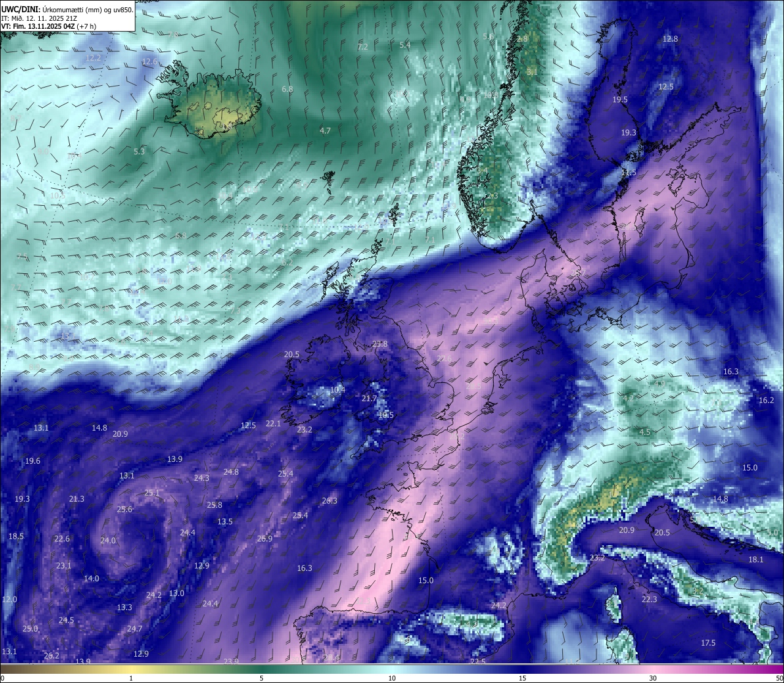Click the '50' tick on the color scale
The width and height of the screenshot is (784, 683).
coord(779,678)
